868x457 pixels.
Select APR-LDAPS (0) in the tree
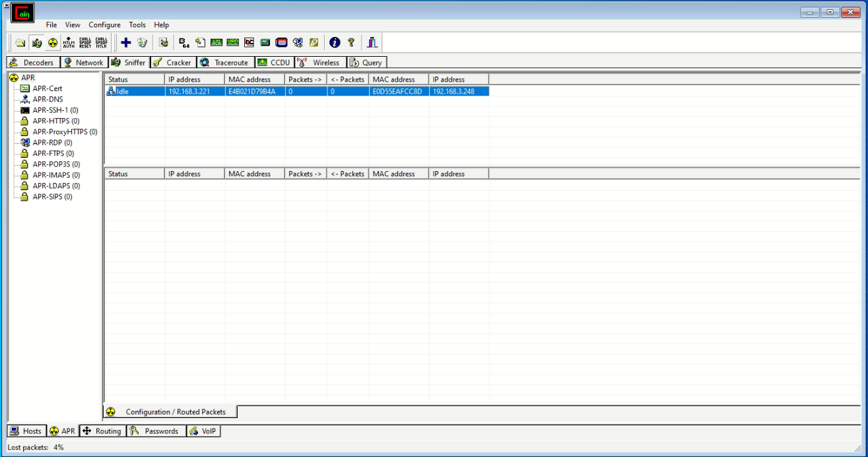(x=56, y=186)
